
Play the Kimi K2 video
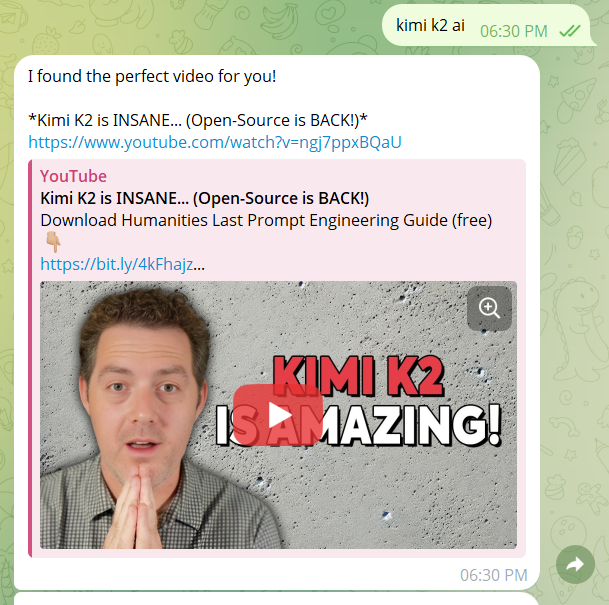click(278, 415)
